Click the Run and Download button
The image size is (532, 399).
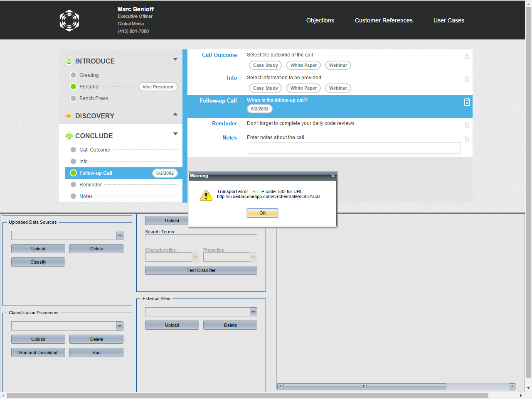coord(38,352)
